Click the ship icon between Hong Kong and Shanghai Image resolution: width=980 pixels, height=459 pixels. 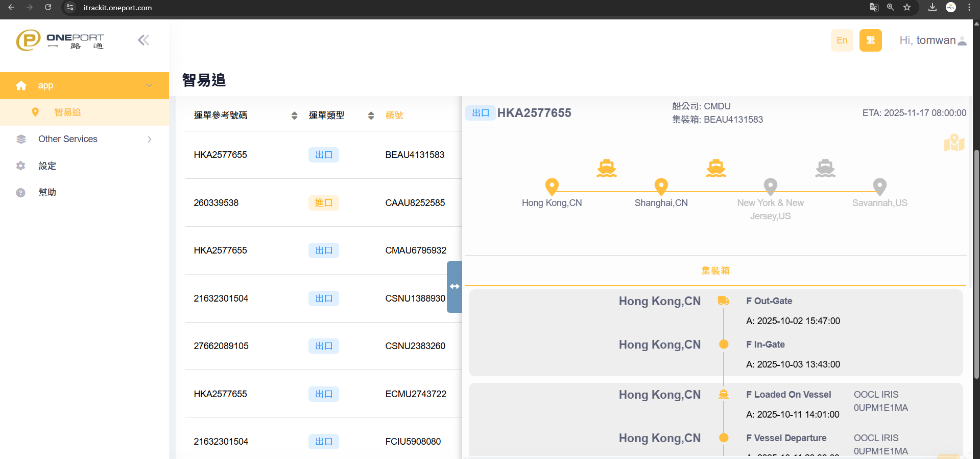click(x=606, y=168)
